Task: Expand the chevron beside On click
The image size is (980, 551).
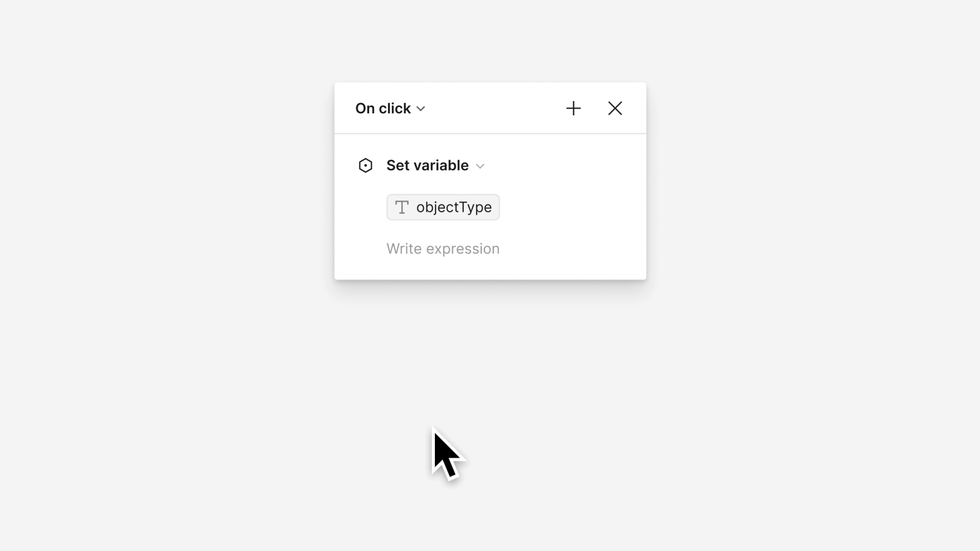Action: (421, 109)
